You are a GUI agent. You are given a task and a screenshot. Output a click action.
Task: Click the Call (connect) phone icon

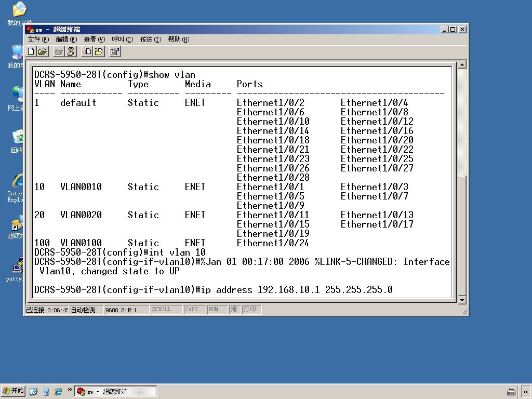coord(59,51)
